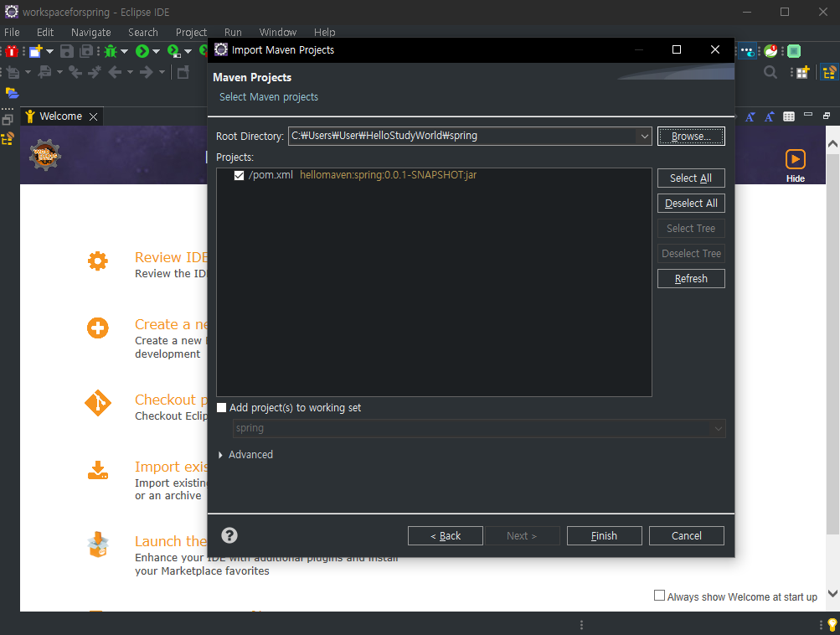Close the Welcome tab with its X
The width and height of the screenshot is (840, 635).
click(x=93, y=116)
